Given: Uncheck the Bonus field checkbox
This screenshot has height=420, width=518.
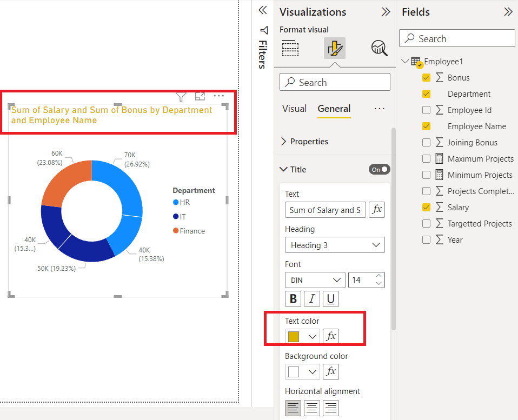Looking at the screenshot, I should point(426,78).
